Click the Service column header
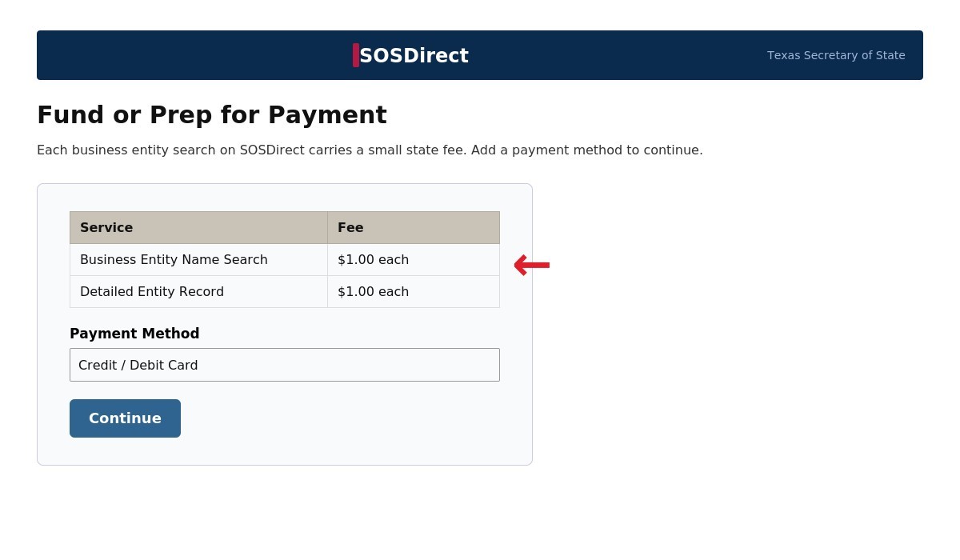 click(199, 228)
